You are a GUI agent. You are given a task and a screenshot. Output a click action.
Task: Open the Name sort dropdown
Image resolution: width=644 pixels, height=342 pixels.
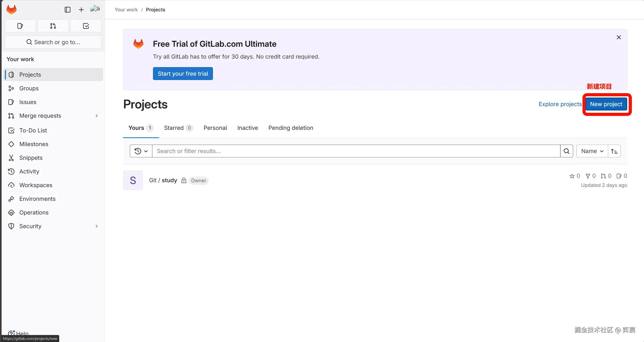(592, 151)
